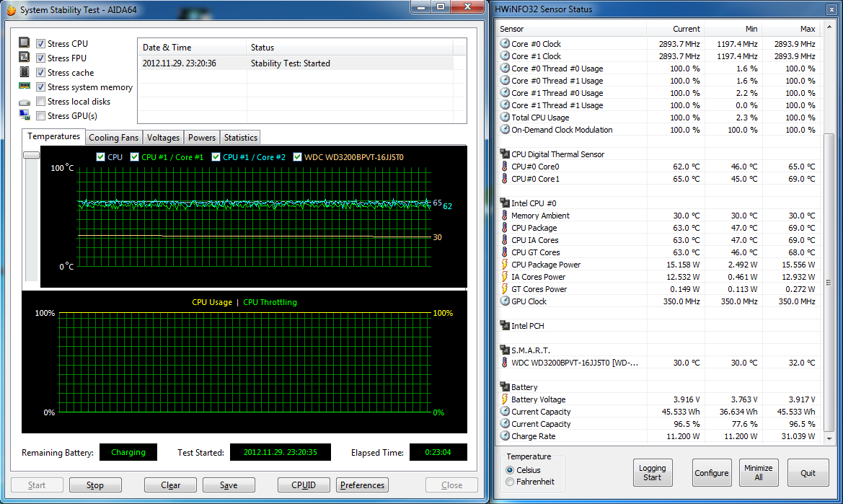Click the Battery Voltage lightning icon
843x504 pixels.
pos(504,399)
